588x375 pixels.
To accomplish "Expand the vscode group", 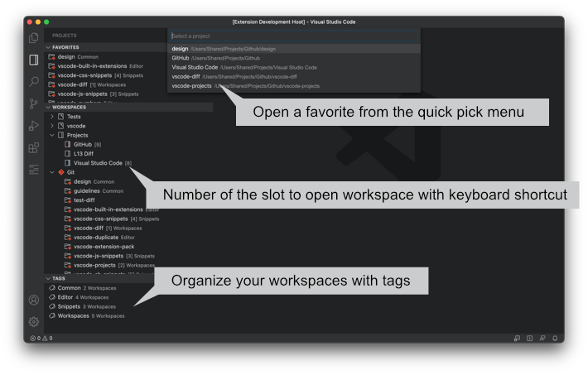I will [52, 126].
